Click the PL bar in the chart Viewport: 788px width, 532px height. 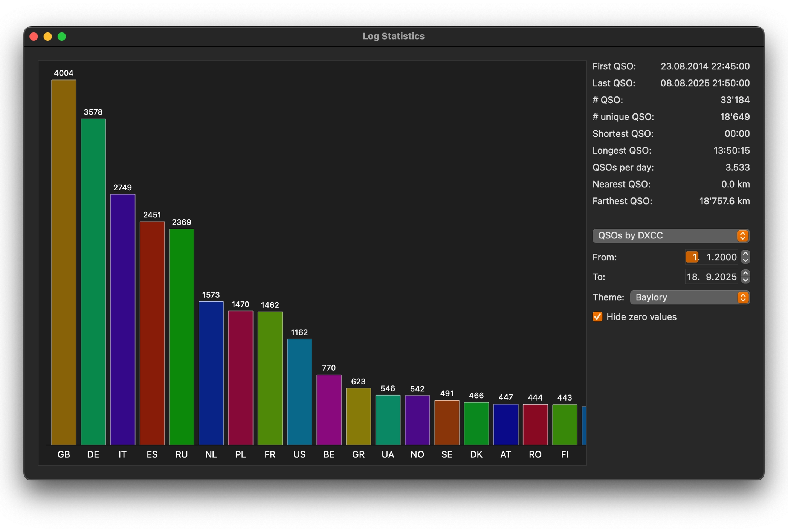tap(241, 378)
